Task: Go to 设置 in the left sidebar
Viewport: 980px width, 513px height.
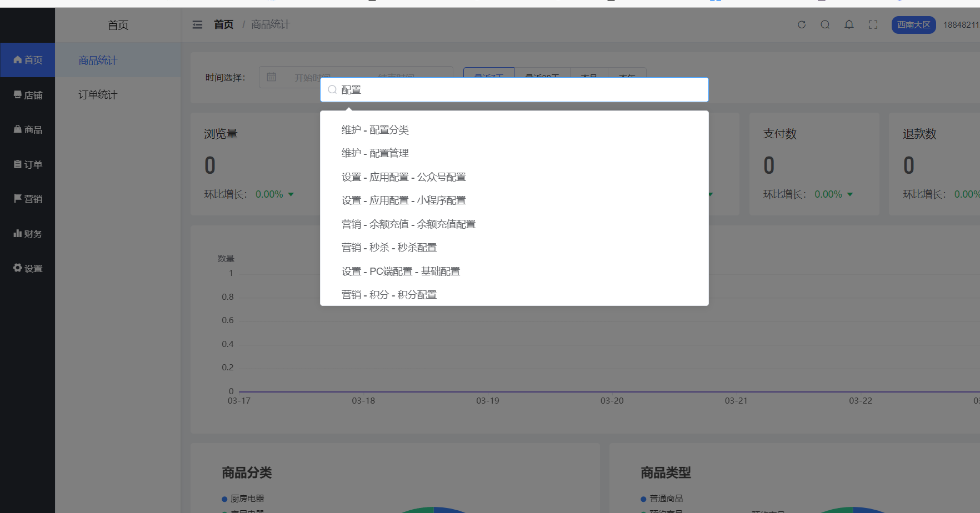Action: (x=28, y=268)
